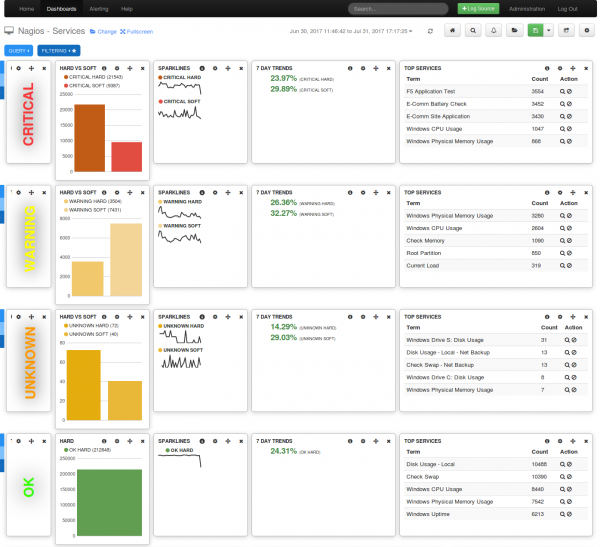Open the green save button dropdown arrow

tap(549, 31)
